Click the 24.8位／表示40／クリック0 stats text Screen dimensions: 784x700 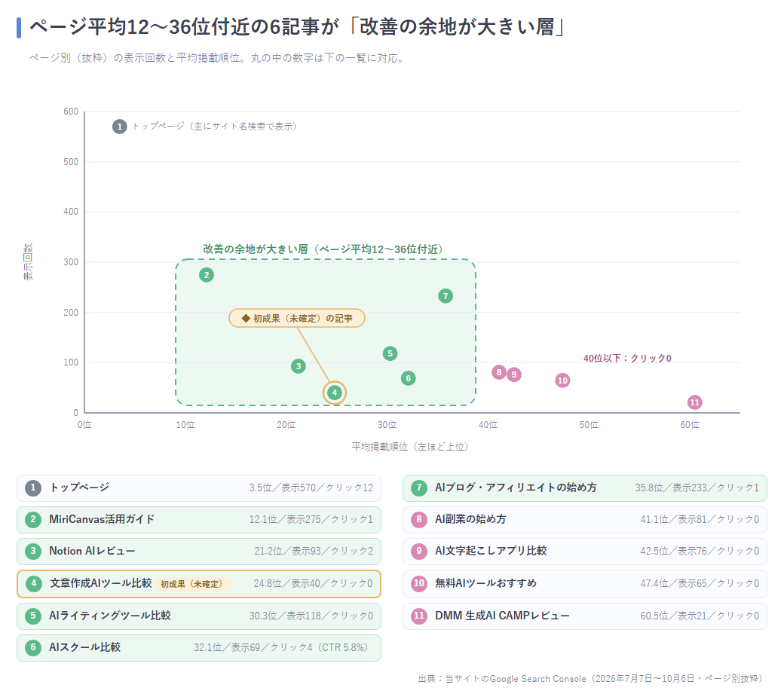(x=313, y=583)
